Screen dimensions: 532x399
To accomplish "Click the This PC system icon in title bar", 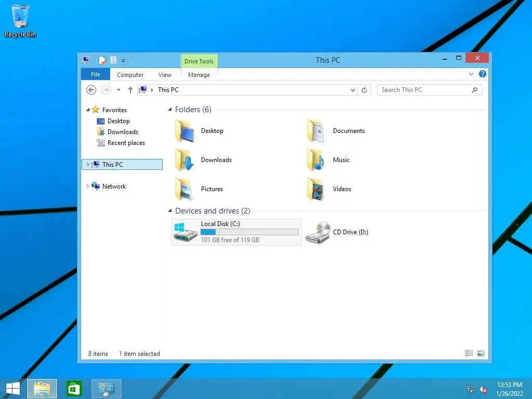I will point(86,60).
